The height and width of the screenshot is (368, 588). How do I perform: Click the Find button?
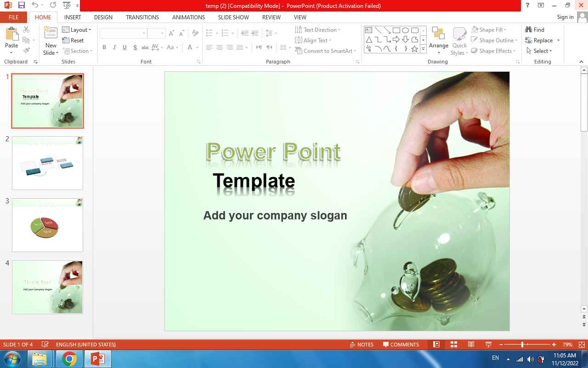click(x=535, y=30)
